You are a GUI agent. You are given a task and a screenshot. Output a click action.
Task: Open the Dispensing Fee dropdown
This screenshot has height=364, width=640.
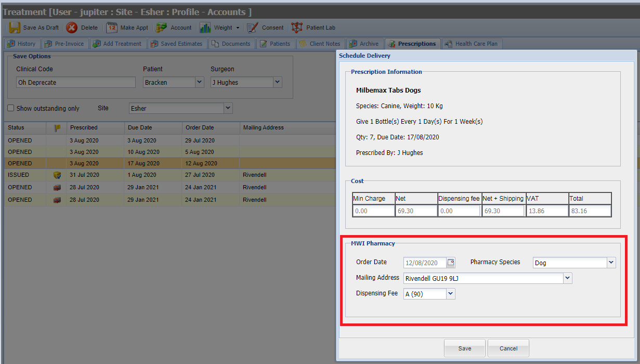pos(450,294)
